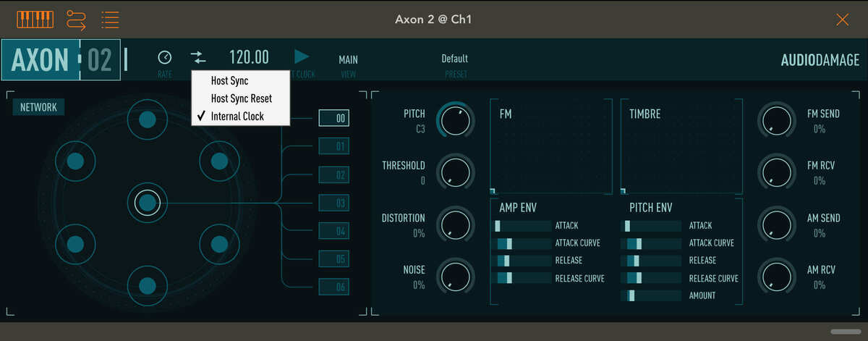Click the C3 pitch value
Viewport: 868px width, 341px height.
pyautogui.click(x=419, y=129)
